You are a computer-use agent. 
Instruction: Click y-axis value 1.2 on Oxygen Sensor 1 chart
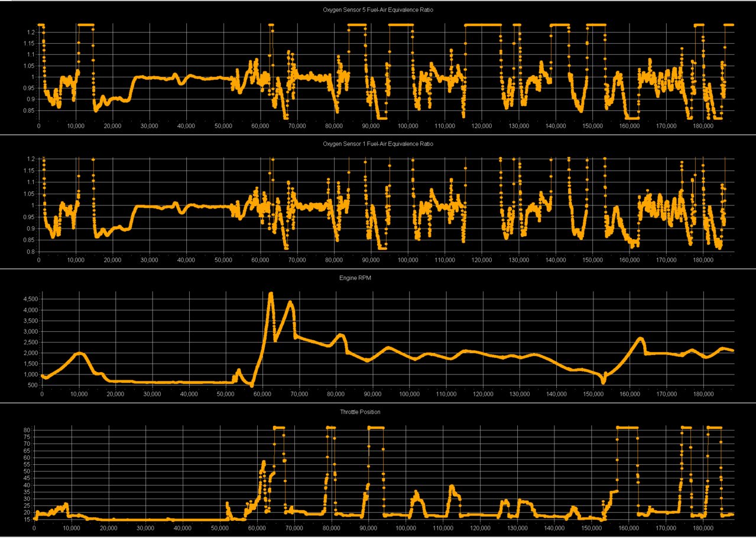[x=31, y=159]
